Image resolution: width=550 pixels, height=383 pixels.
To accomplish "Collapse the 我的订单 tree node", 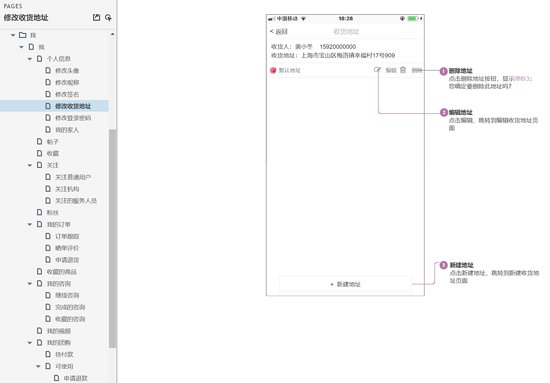I will (x=30, y=224).
